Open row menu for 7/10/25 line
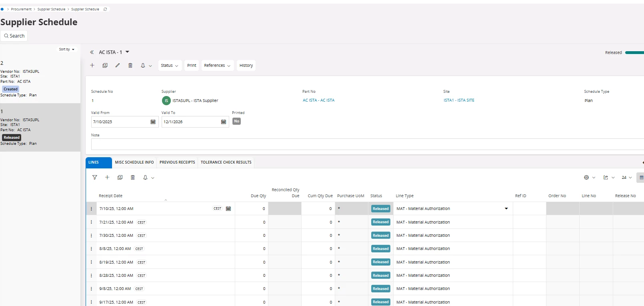The image size is (644, 306). click(91, 208)
